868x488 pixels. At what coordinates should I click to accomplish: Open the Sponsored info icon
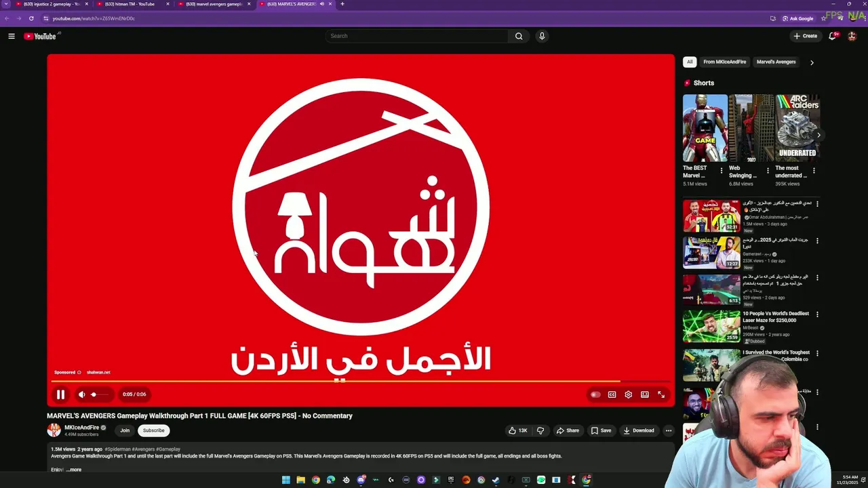(x=79, y=372)
